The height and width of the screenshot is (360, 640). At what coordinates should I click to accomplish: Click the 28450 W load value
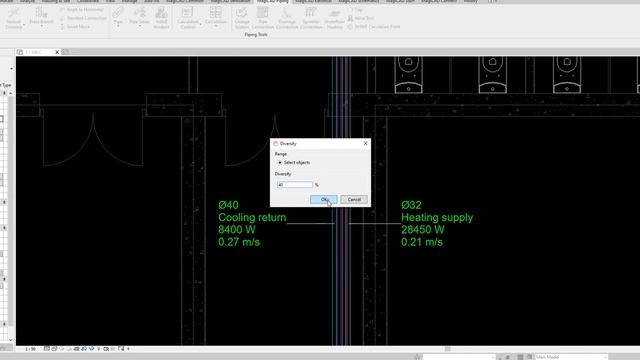click(x=422, y=230)
